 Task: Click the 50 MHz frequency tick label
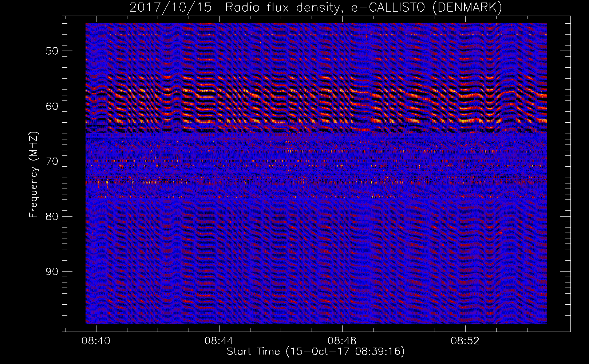coord(52,51)
